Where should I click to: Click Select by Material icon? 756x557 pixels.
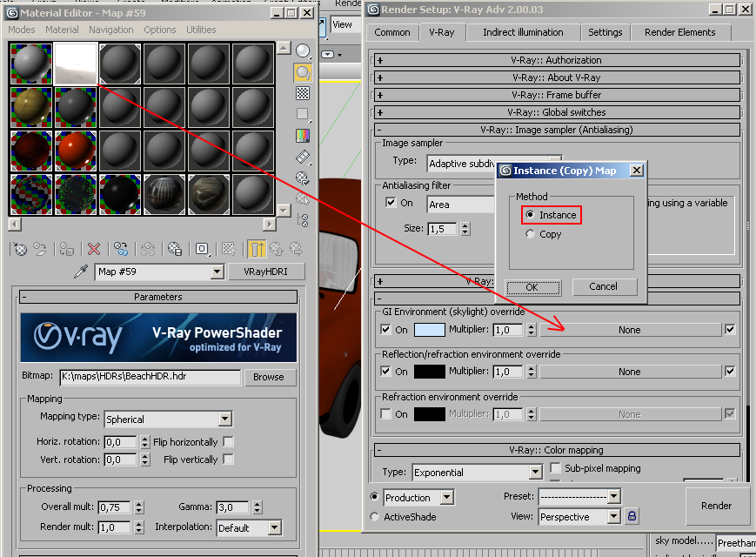pyautogui.click(x=303, y=199)
